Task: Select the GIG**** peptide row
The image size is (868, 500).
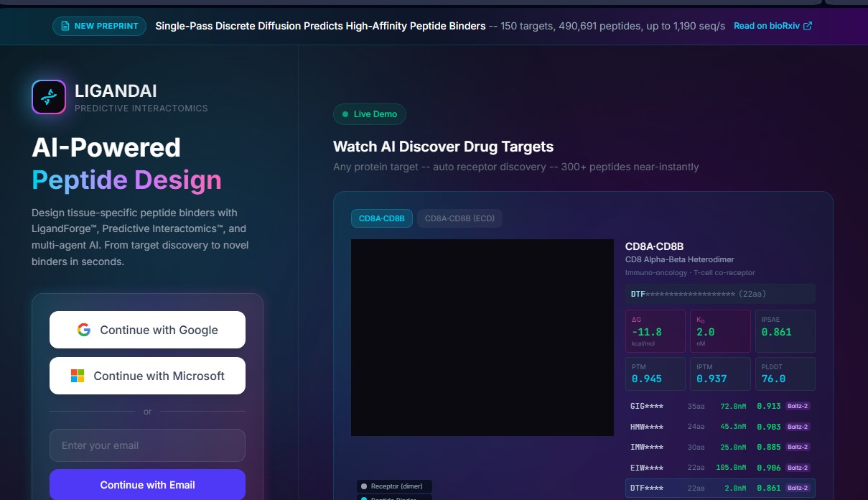Action: pos(720,406)
